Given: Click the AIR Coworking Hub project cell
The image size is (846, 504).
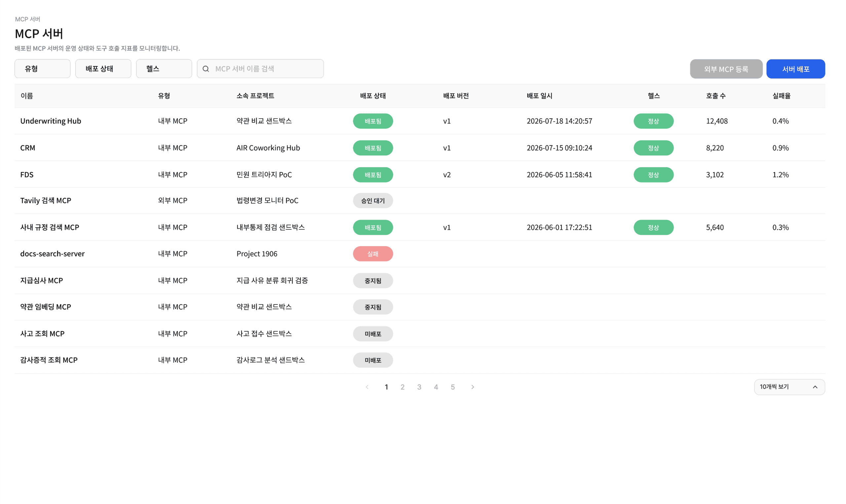Looking at the screenshot, I should tap(268, 148).
